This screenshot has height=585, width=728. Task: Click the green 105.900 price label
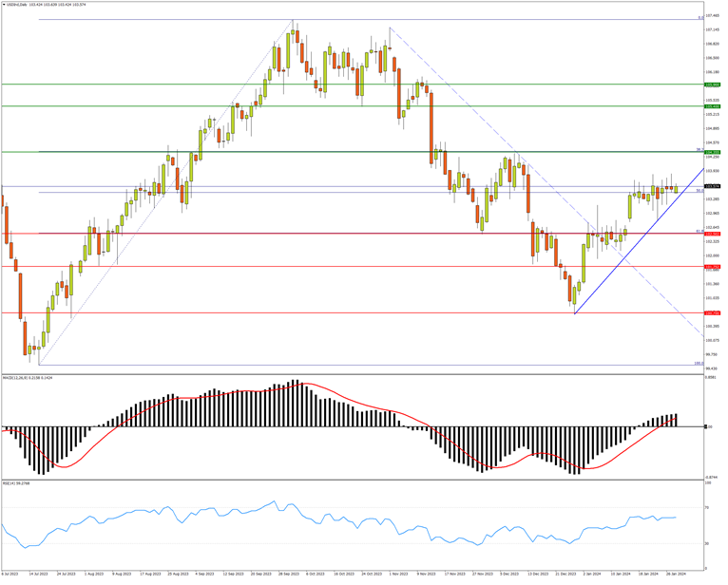tap(712, 85)
